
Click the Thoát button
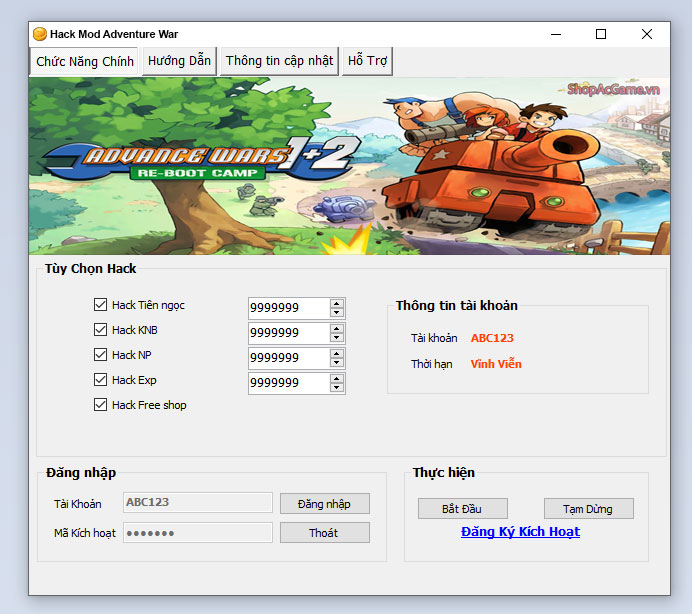324,533
